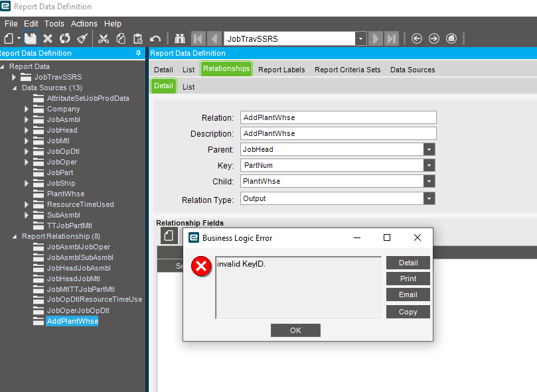
Task: Pin the Report Data Definition panel
Action: pyautogui.click(x=138, y=53)
